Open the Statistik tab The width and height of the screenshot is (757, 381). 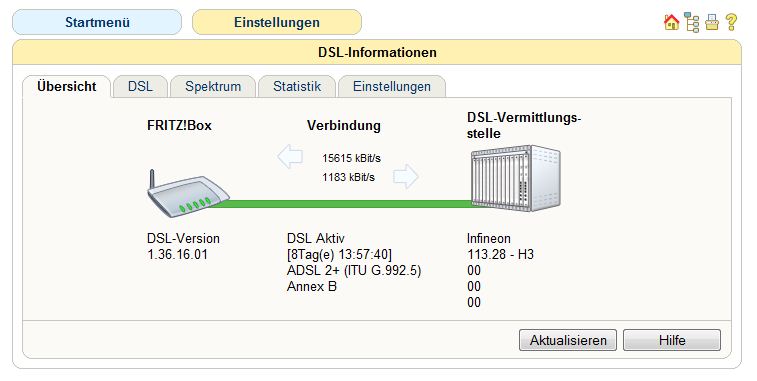click(x=297, y=87)
